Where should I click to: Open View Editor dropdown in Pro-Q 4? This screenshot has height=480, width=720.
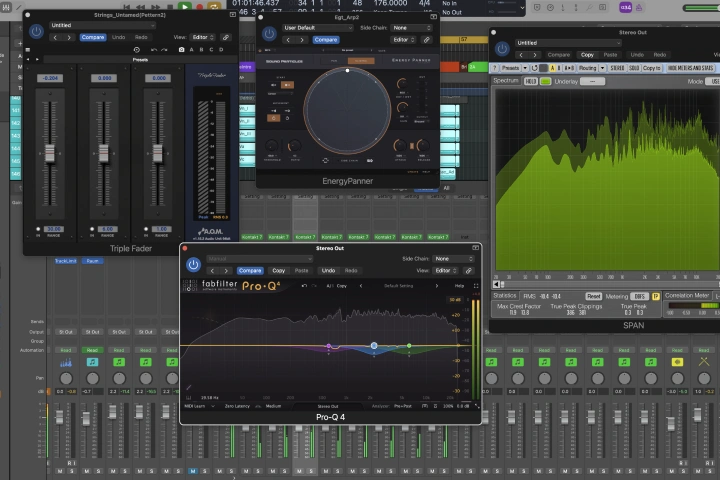tap(445, 271)
